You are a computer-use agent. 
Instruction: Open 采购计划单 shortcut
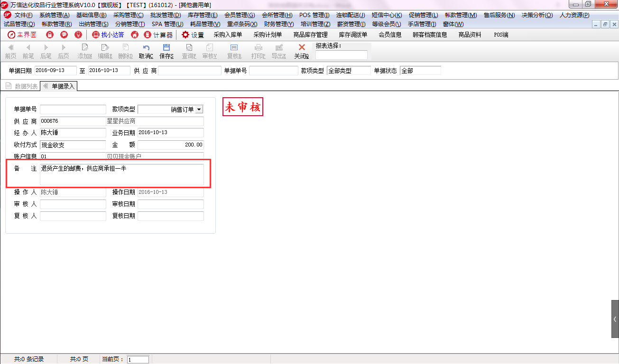pos(268,35)
